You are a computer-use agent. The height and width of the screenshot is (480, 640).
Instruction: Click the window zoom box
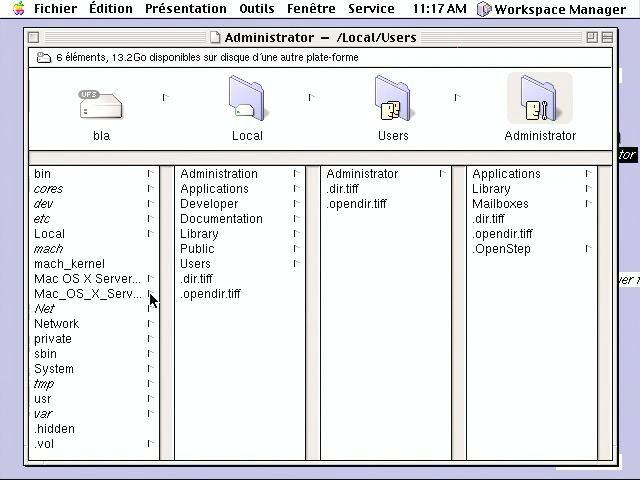tap(592, 38)
